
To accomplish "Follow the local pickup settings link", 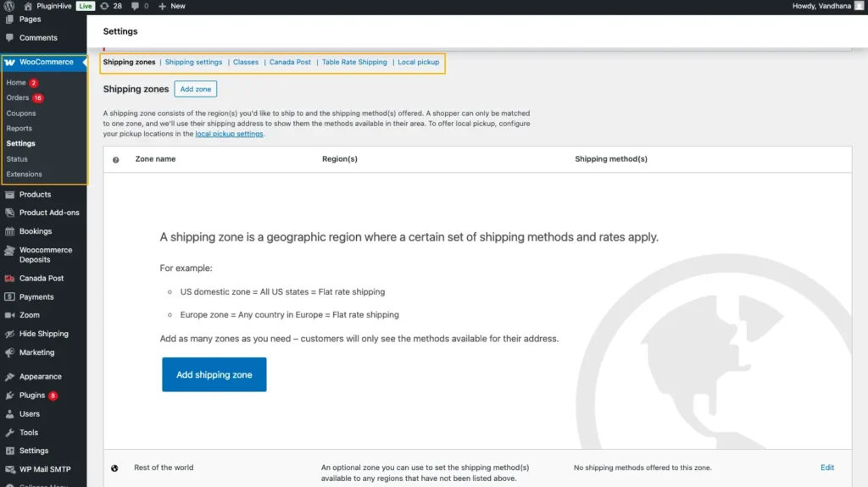I will point(229,134).
